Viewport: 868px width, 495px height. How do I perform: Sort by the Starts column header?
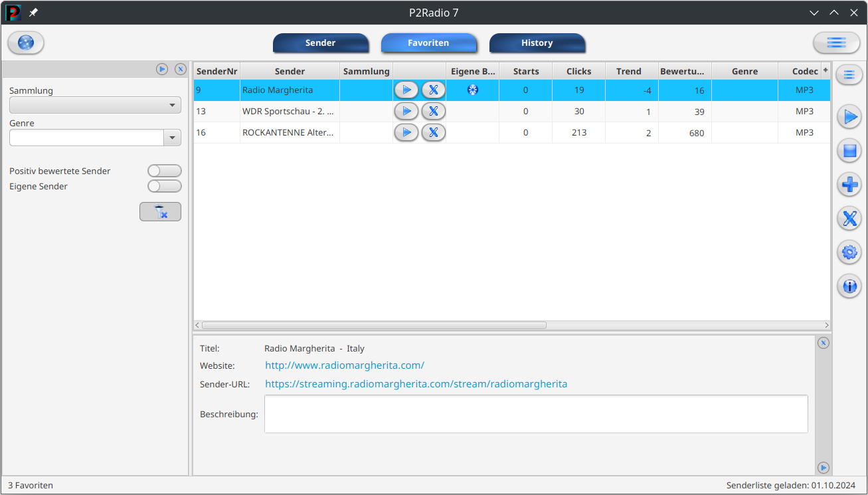(526, 71)
